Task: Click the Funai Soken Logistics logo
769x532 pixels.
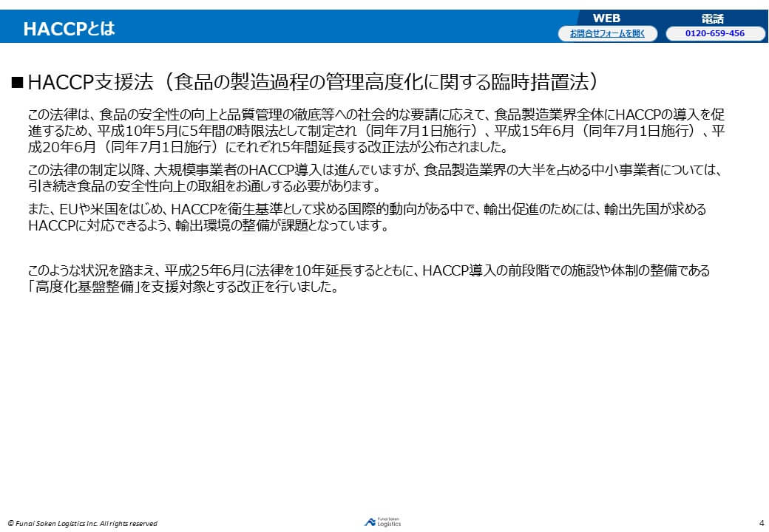Action: 384,520
